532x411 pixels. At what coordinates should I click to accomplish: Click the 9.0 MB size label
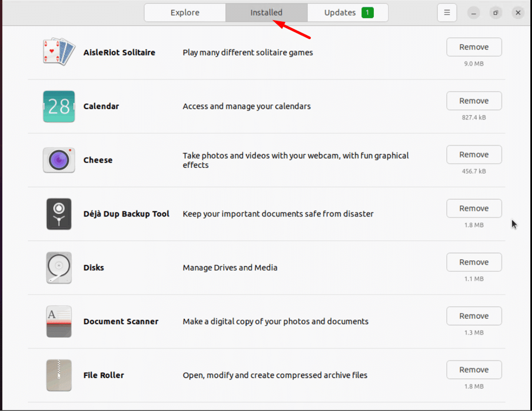click(474, 64)
